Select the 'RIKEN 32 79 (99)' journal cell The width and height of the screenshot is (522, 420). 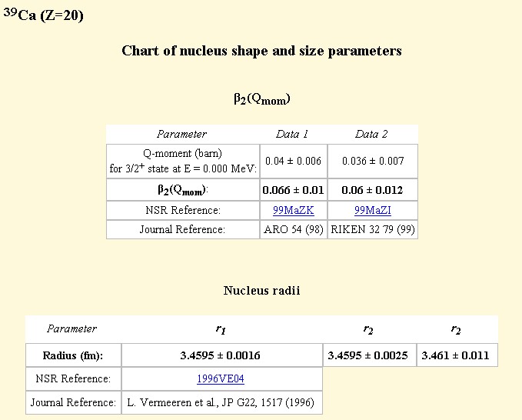tap(373, 229)
